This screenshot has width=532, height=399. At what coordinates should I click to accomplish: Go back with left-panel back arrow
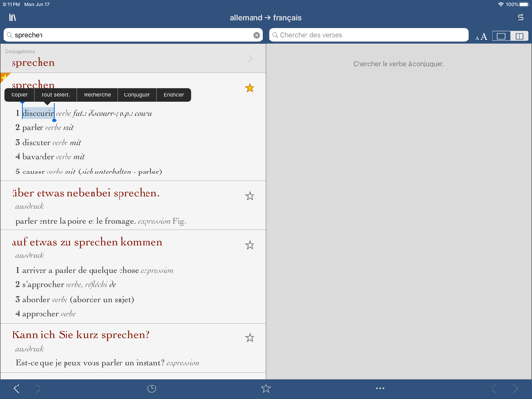pyautogui.click(x=16, y=388)
